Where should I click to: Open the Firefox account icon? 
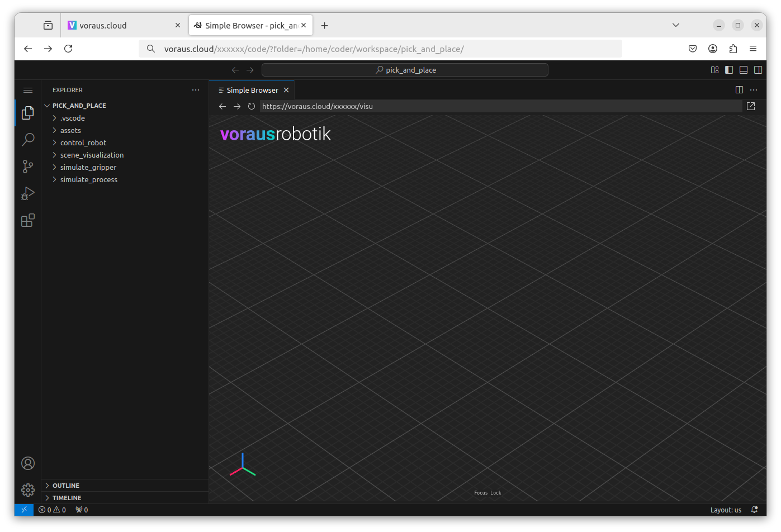[x=713, y=49]
